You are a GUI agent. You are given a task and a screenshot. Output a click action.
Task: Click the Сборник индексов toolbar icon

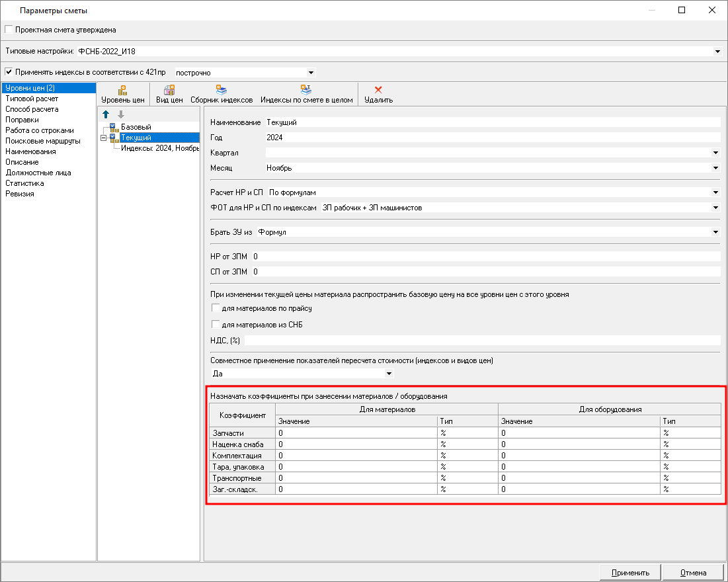pyautogui.click(x=222, y=95)
